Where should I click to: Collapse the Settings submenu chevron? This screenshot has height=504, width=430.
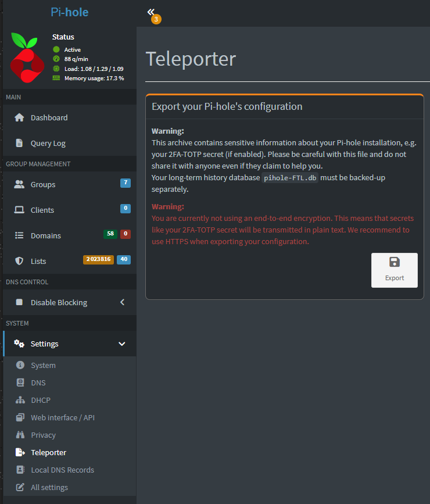122,344
